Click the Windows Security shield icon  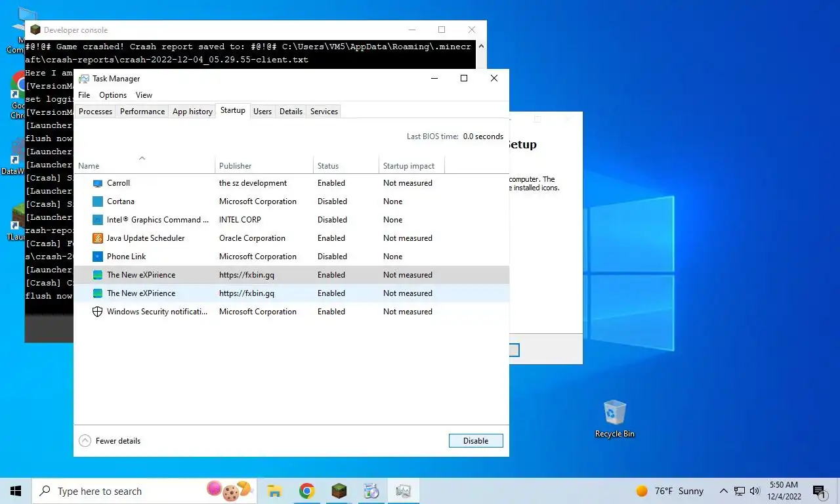tap(98, 312)
